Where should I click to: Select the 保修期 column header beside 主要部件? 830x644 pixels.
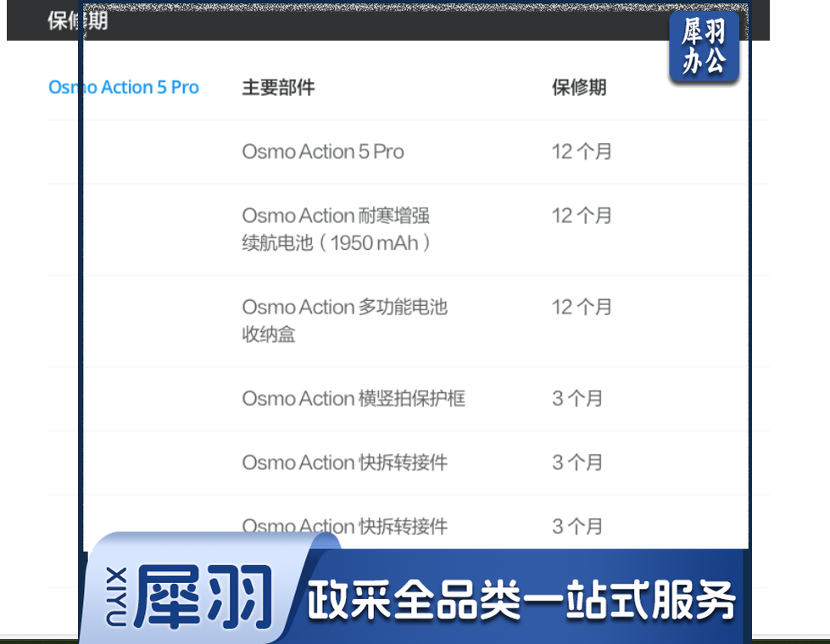[x=579, y=87]
